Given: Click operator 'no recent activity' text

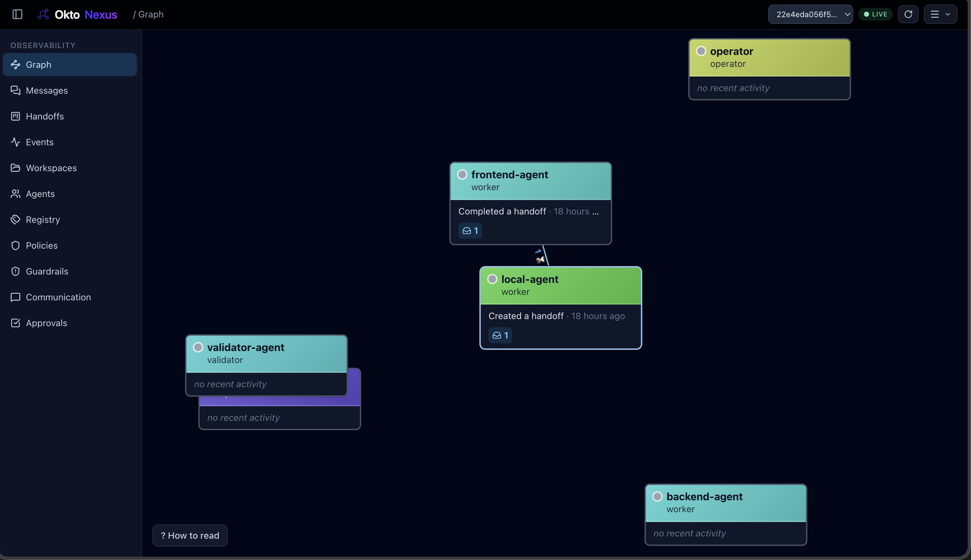Looking at the screenshot, I should pos(733,88).
